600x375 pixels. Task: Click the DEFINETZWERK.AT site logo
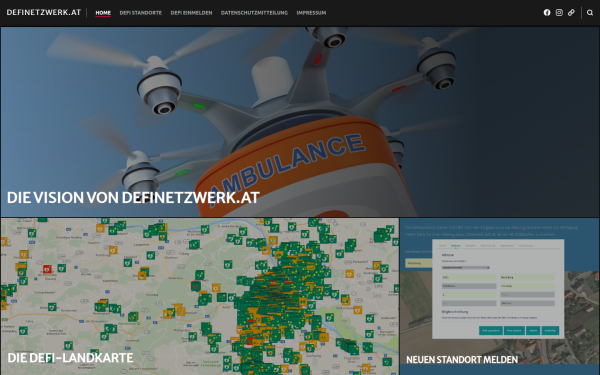tap(44, 12)
